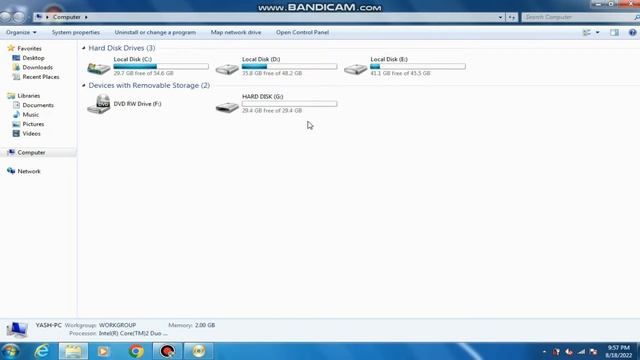Open Local Disk (D:) drive icon
The width and height of the screenshot is (640, 360).
click(227, 69)
